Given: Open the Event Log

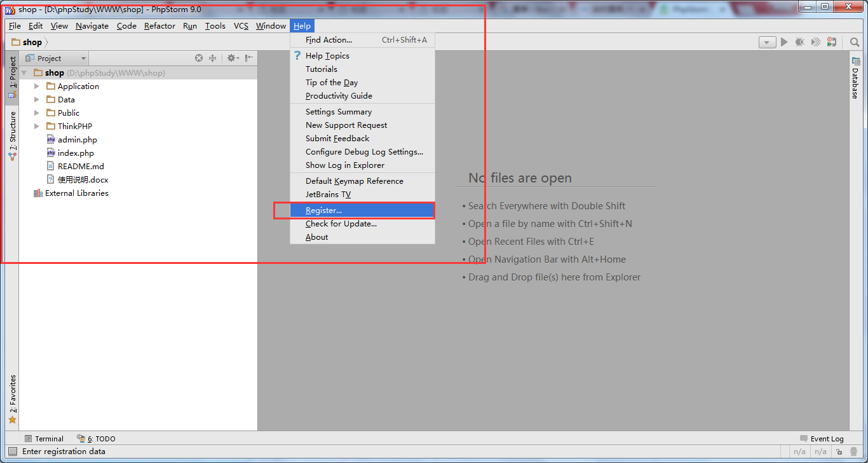Looking at the screenshot, I should [x=822, y=438].
